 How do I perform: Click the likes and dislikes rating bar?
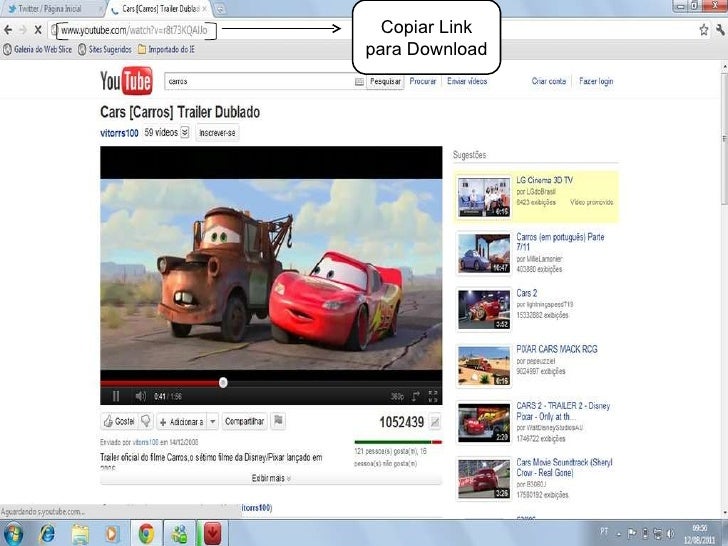pos(398,442)
